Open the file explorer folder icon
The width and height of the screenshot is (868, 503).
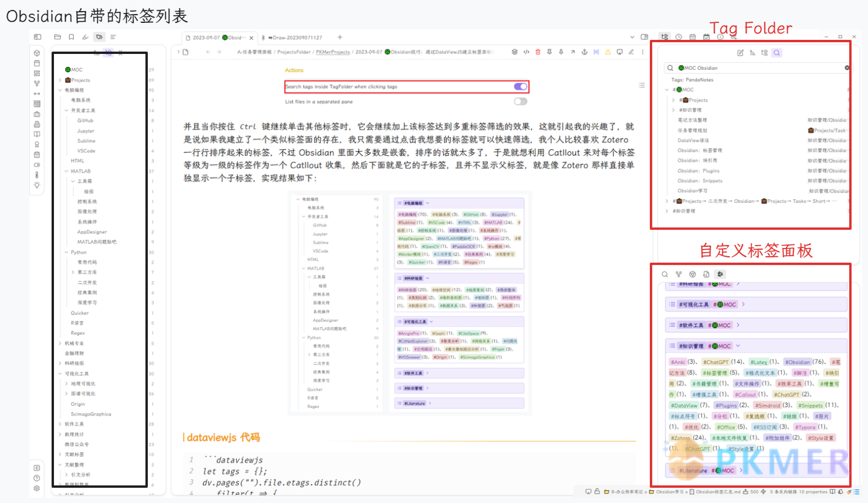click(57, 37)
